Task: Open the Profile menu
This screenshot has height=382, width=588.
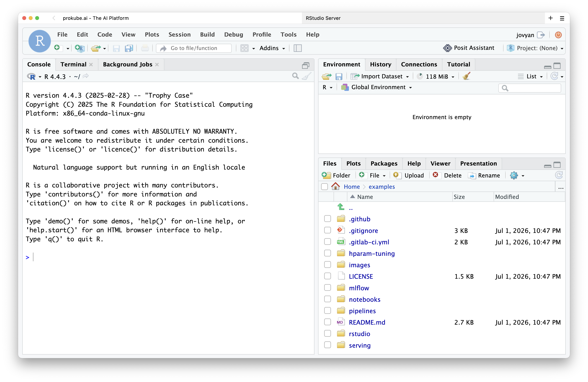Action: pos(262,34)
